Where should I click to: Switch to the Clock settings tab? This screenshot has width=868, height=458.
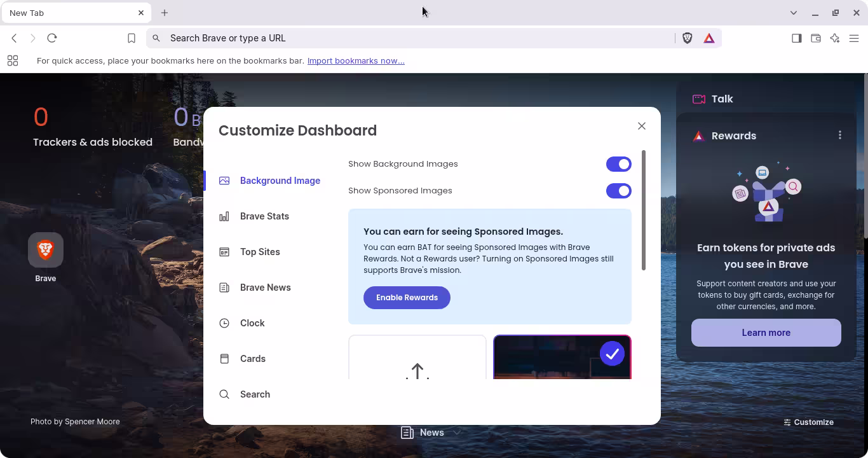click(252, 323)
